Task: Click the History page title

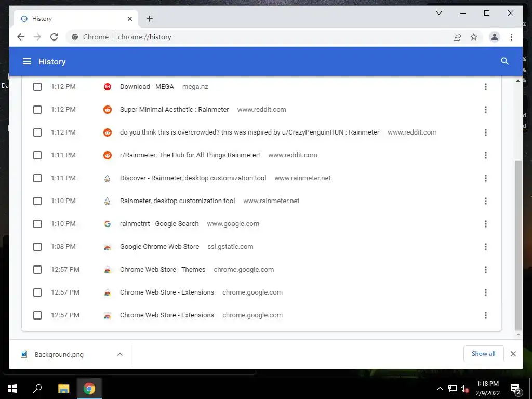Action: pyautogui.click(x=52, y=61)
